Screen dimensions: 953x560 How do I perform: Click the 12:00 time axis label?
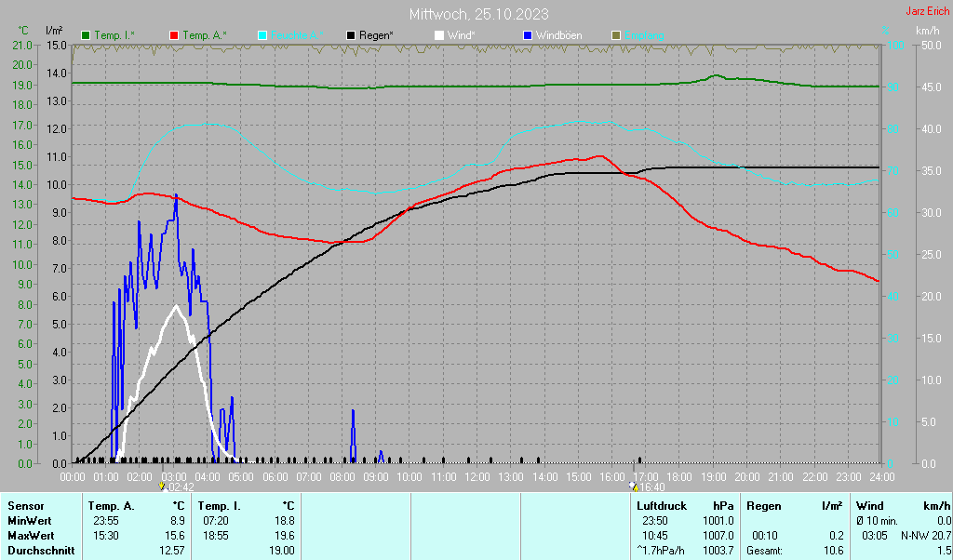coord(477,476)
